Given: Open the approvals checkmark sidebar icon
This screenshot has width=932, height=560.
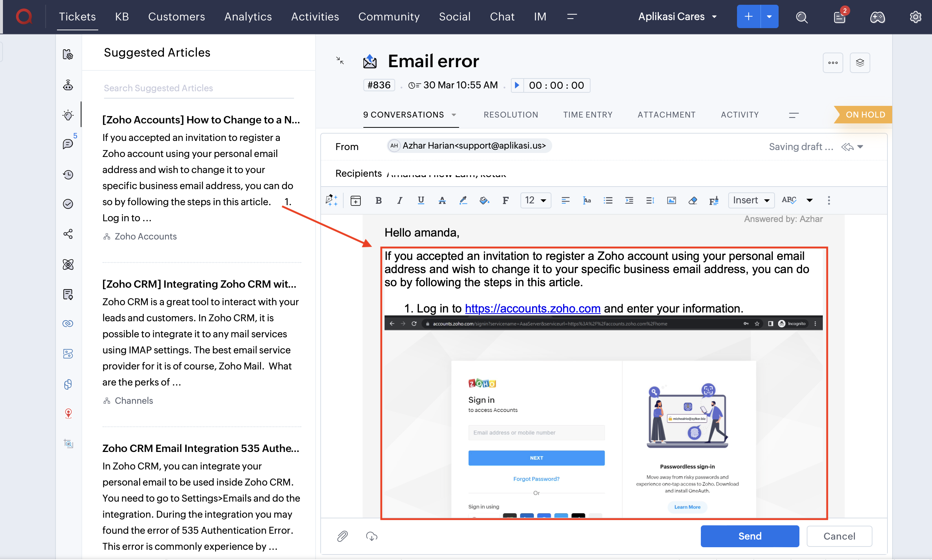Looking at the screenshot, I should 68,204.
